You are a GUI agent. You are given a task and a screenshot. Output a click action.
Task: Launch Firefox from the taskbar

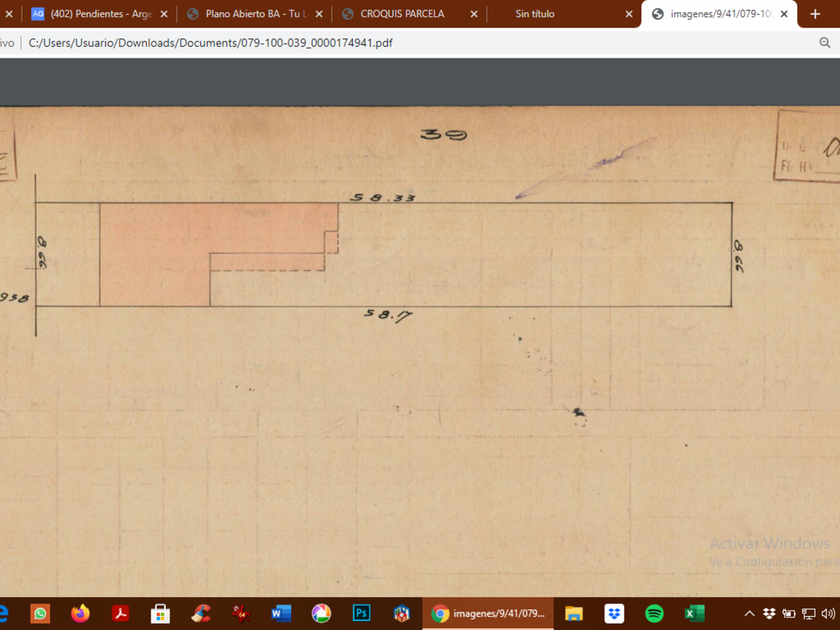(x=80, y=613)
